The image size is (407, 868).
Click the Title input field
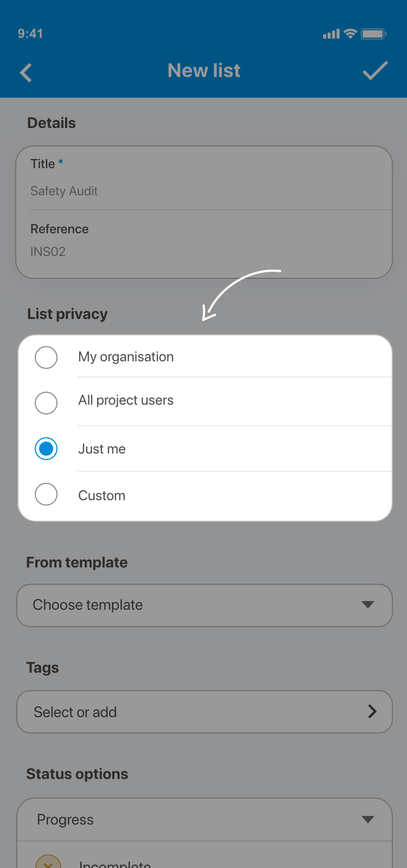[205, 191]
